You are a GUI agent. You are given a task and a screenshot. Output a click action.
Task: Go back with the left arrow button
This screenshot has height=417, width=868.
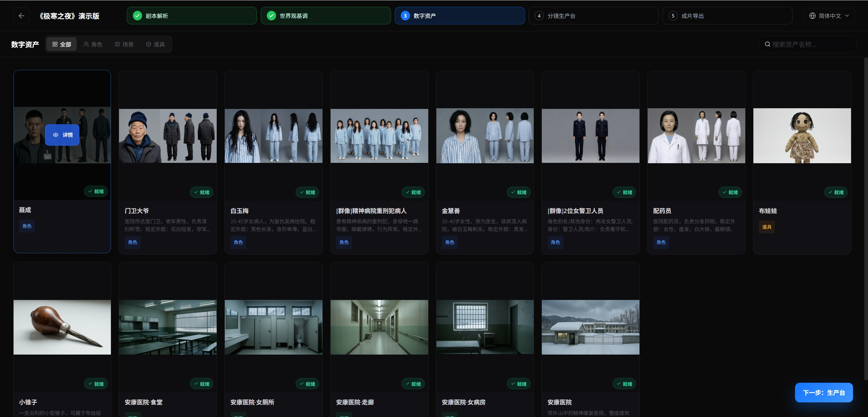[x=21, y=16]
